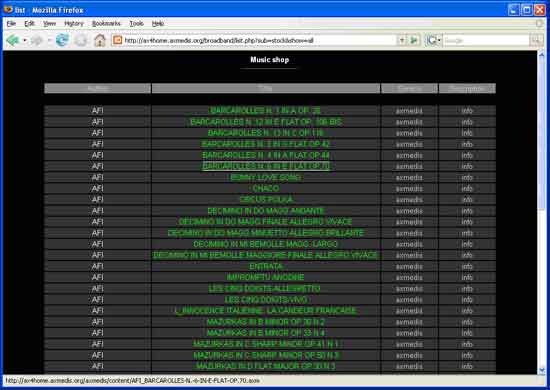Click info for the CHACO row

pyautogui.click(x=467, y=189)
